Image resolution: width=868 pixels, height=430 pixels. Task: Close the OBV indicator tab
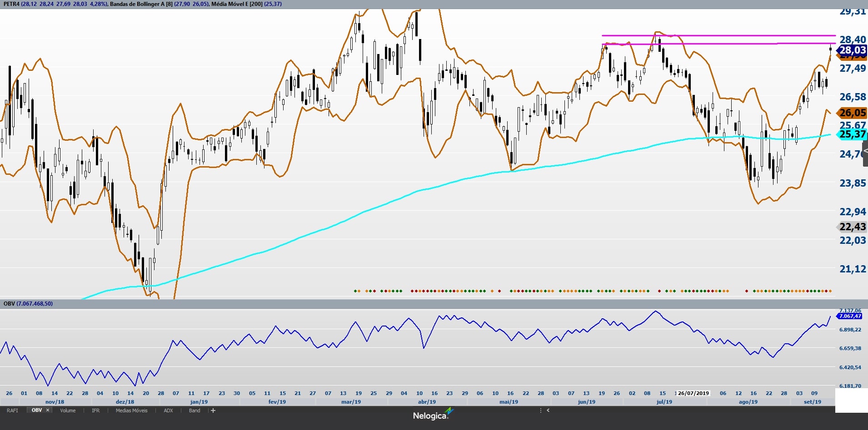48,410
